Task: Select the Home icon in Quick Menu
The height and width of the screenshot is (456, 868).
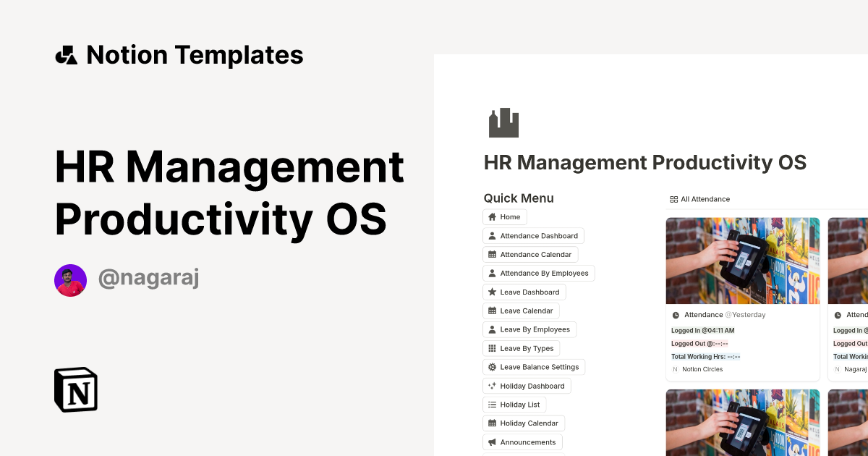Action: tap(491, 216)
